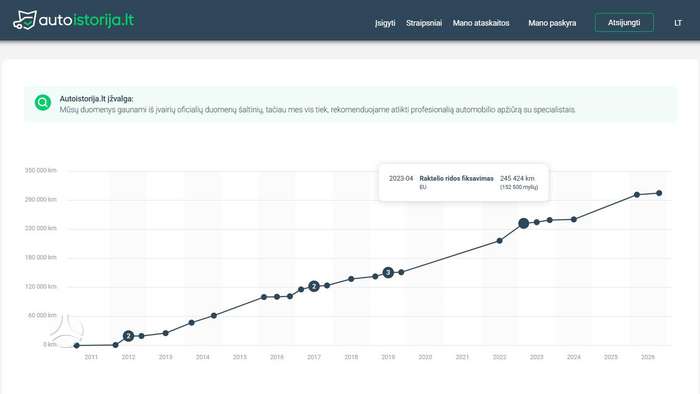Click the cluster marker numbered 2 near 2017
Screen dimensions: 700x394
pos(314,286)
